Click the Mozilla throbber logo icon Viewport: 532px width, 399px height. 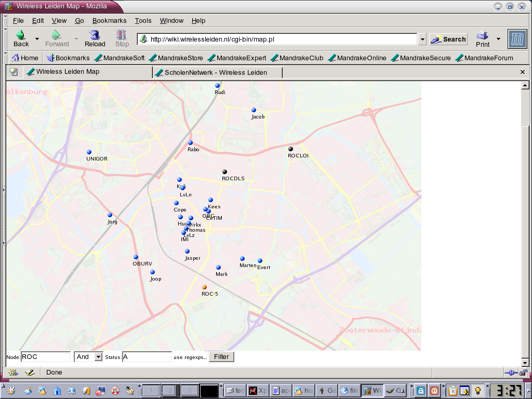pyautogui.click(x=517, y=39)
